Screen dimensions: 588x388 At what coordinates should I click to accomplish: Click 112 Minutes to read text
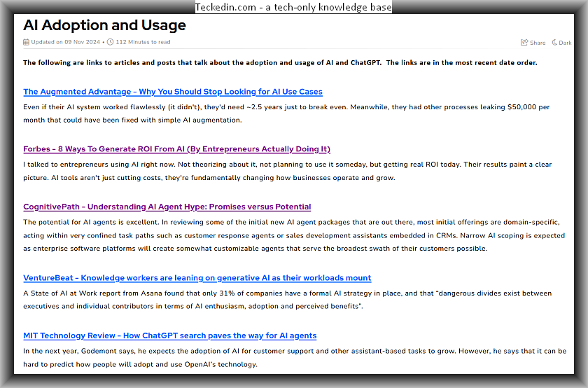[x=143, y=42]
